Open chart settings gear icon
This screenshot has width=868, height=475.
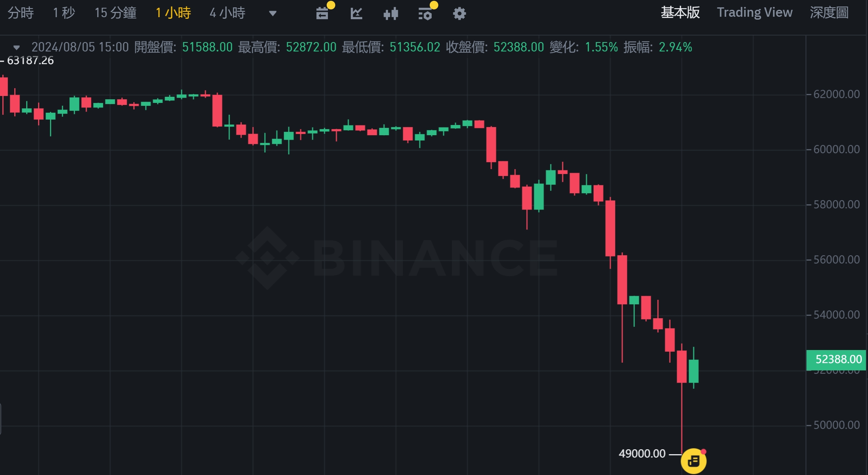click(459, 13)
